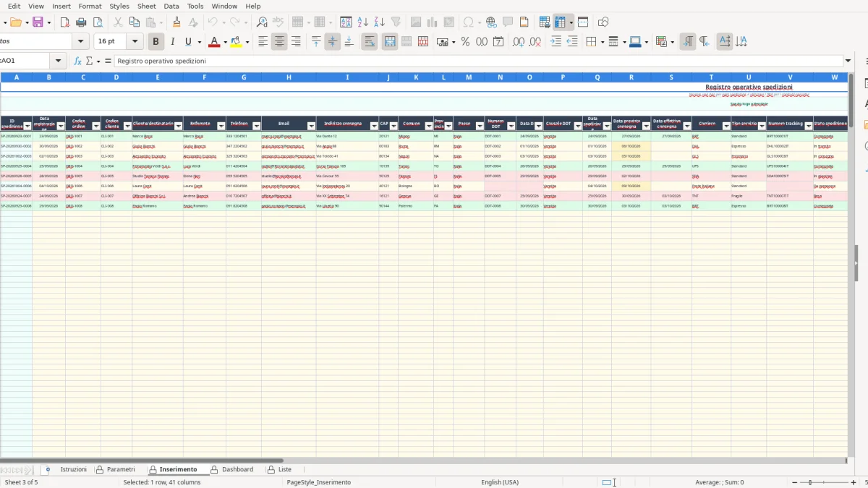Select column H header
868x488 pixels.
288,77
